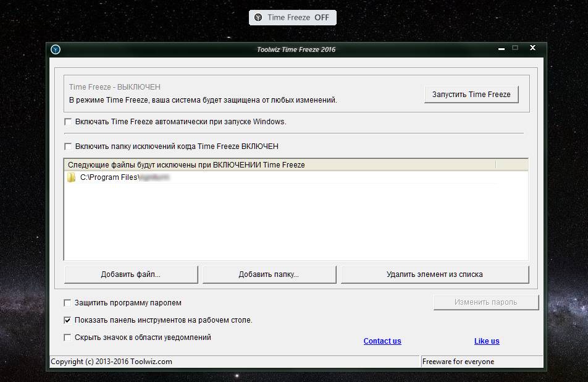Click the Freeware for everyone status text
The width and height of the screenshot is (588, 382).
(x=458, y=362)
